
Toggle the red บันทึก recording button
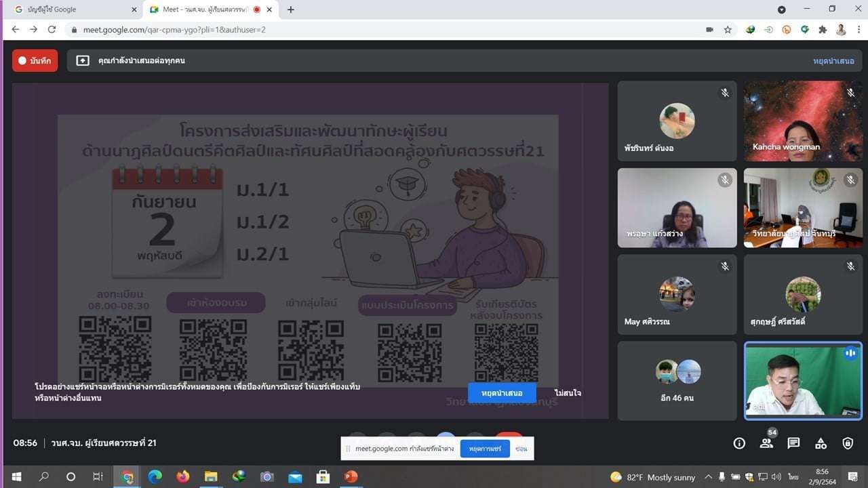[x=35, y=60]
